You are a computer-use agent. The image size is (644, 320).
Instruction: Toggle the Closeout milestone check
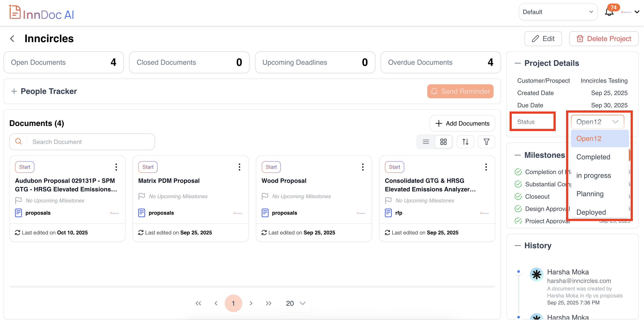click(518, 197)
